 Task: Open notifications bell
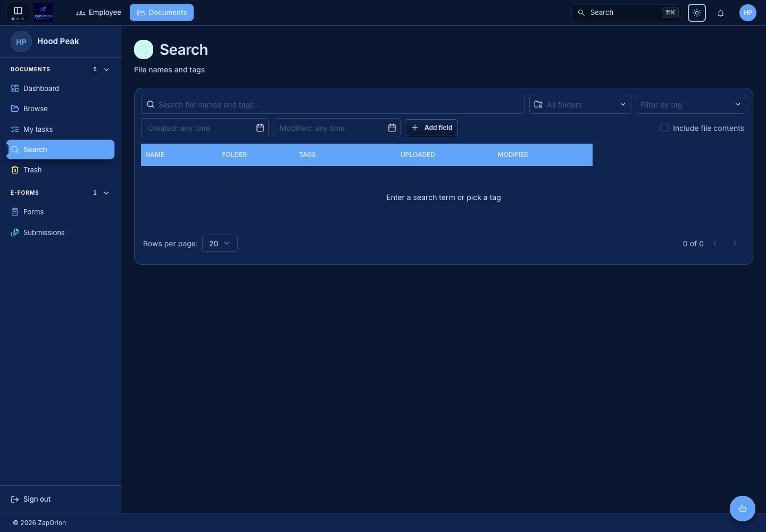tap(721, 13)
